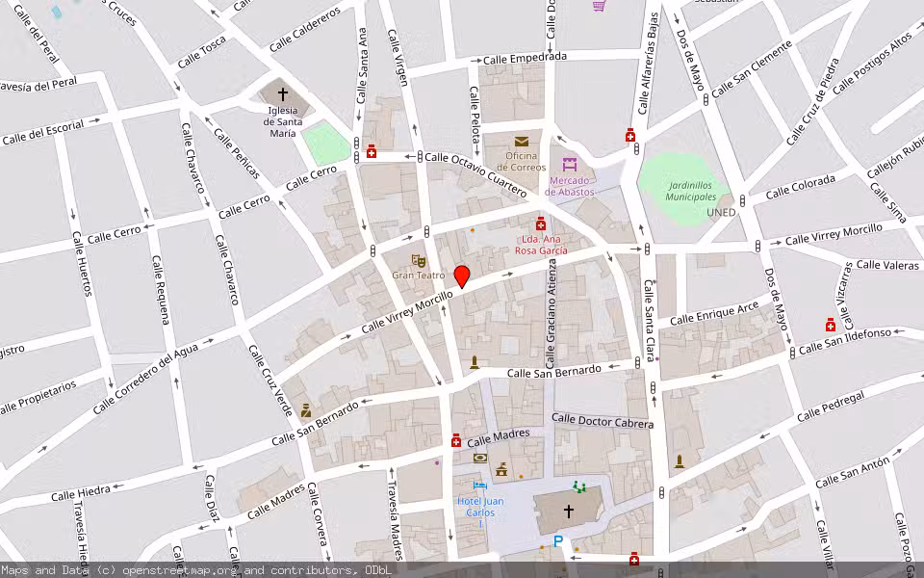This screenshot has height=578, width=924.
Task: Select the Calle Peñicas street label
Action: (237, 153)
